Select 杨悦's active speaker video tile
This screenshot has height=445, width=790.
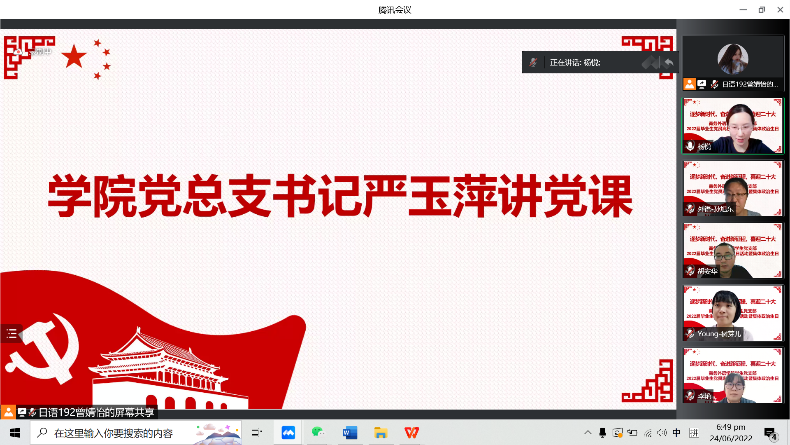733,124
